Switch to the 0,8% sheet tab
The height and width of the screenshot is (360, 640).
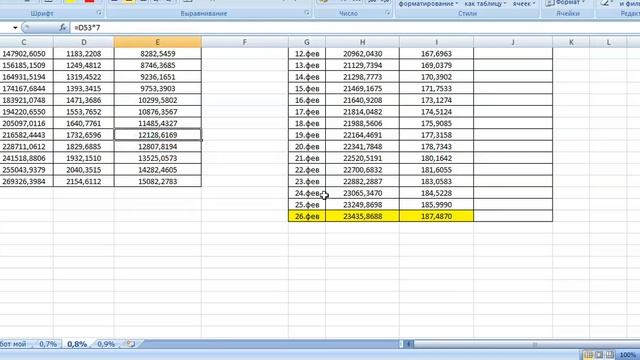[77, 344]
